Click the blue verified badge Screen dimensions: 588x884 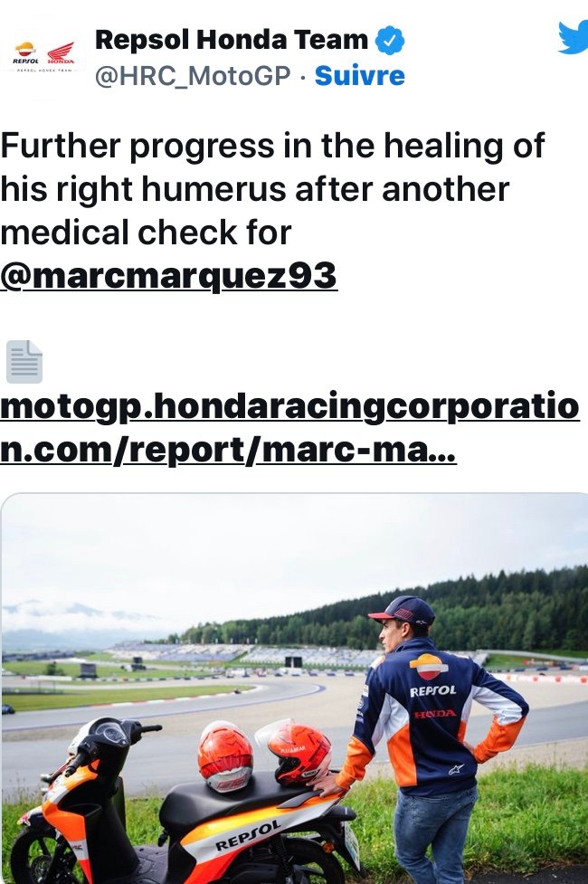point(390,41)
